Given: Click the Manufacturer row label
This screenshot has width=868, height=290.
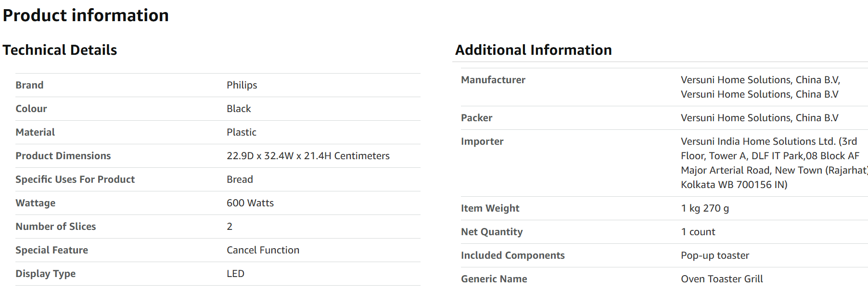Looking at the screenshot, I should (493, 80).
